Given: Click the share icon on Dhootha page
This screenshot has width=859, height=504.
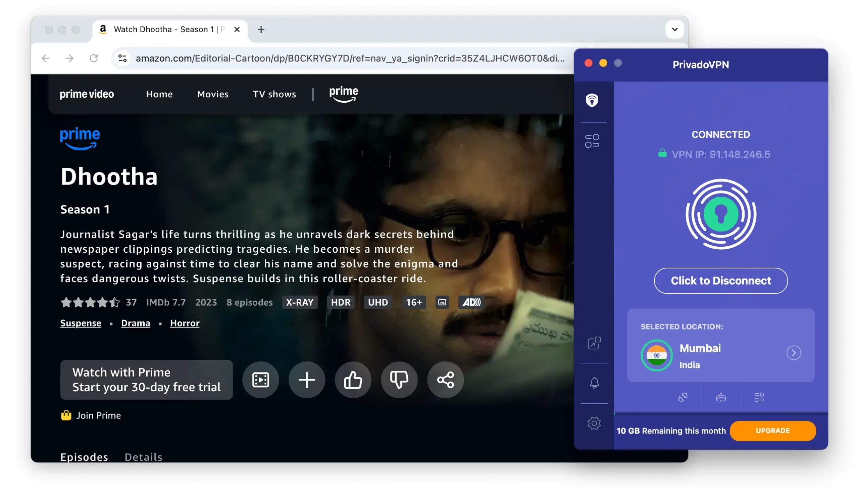Looking at the screenshot, I should tap(445, 380).
